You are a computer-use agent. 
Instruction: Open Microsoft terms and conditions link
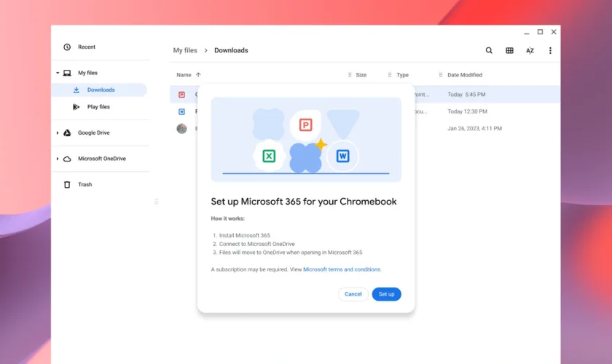click(x=342, y=269)
